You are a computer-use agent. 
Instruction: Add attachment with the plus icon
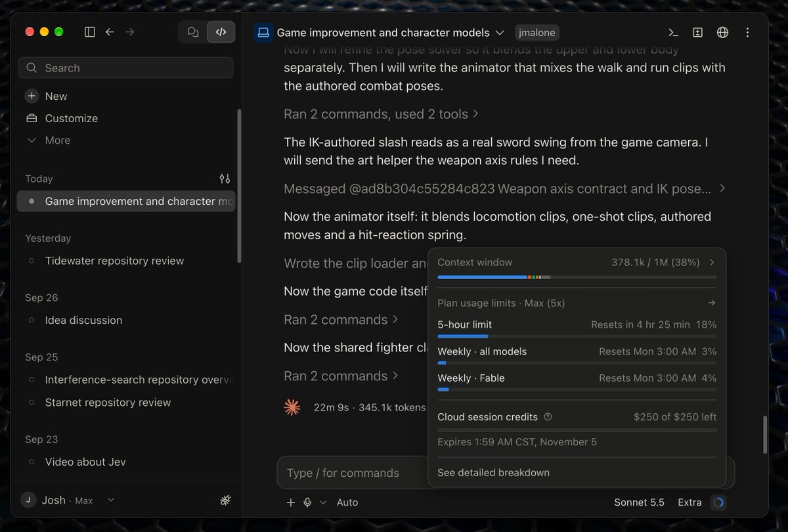291,502
